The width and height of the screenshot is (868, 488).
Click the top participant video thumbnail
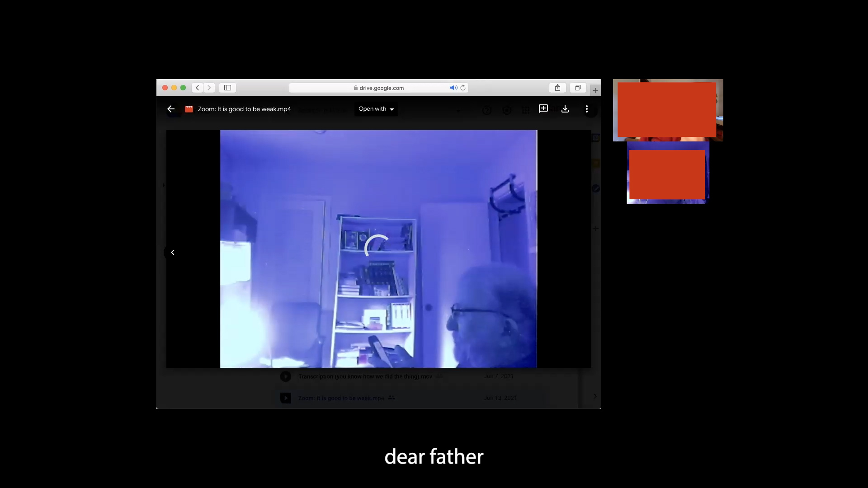click(x=668, y=110)
